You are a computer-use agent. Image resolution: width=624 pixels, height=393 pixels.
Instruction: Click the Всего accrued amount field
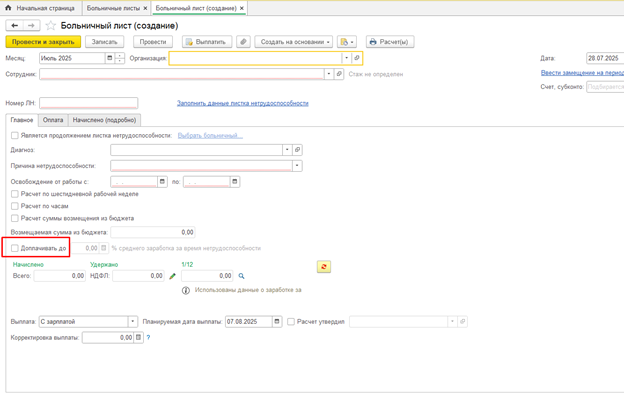[x=59, y=276]
